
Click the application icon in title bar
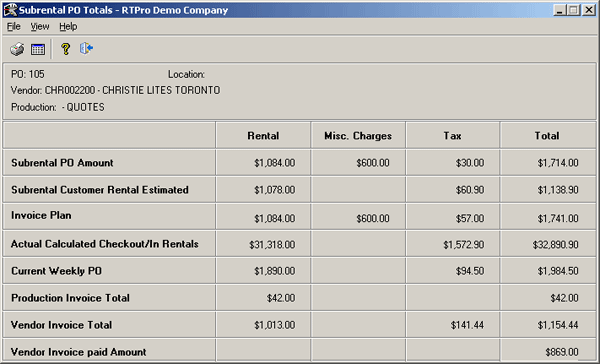(10, 10)
